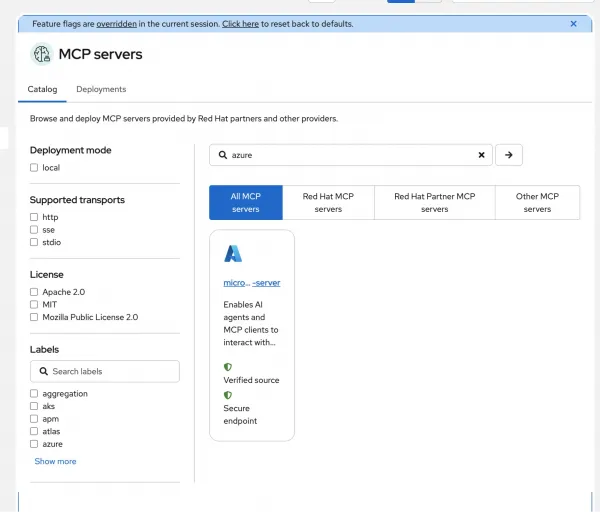Click the Secure endpoint text
The width and height of the screenshot is (600, 512).
[240, 414]
